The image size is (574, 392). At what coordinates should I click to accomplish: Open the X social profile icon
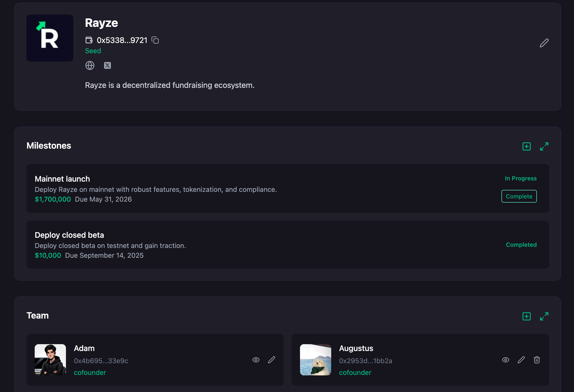(107, 65)
